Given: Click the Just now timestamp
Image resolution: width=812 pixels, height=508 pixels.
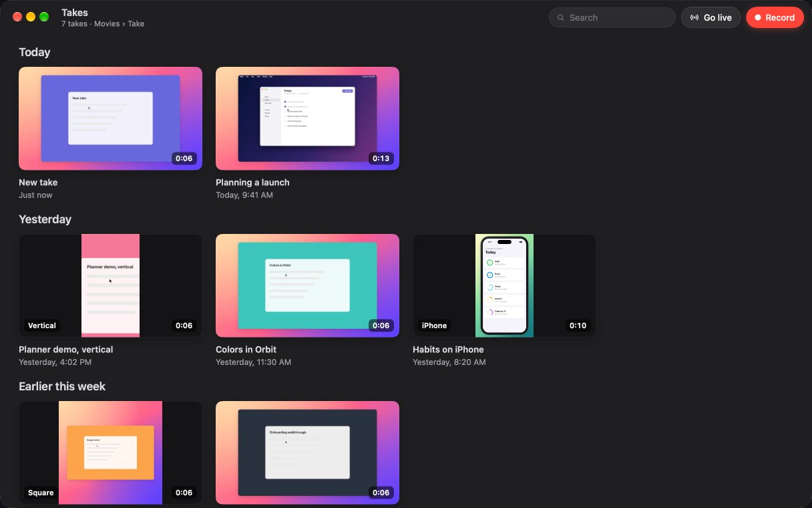Looking at the screenshot, I should coord(35,195).
